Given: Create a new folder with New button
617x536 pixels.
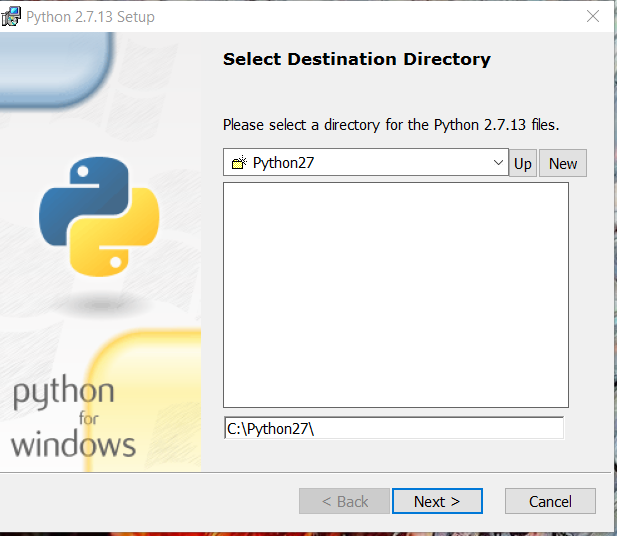Looking at the screenshot, I should pyautogui.click(x=563, y=163).
